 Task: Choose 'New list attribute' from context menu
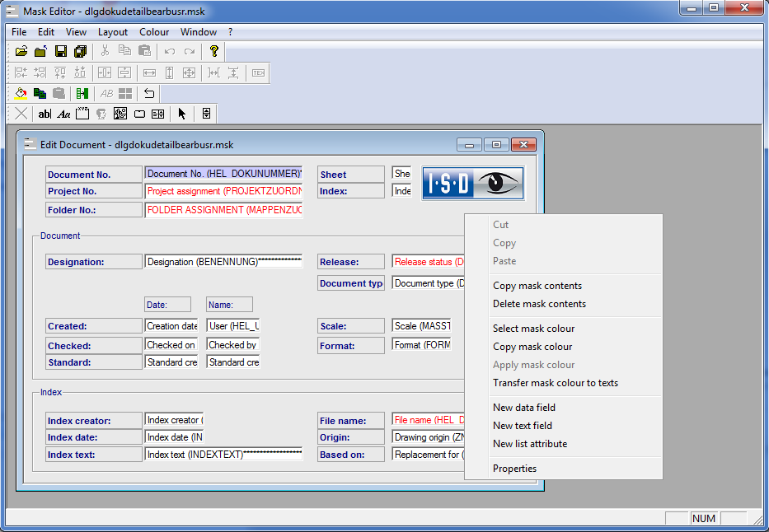tap(564, 443)
